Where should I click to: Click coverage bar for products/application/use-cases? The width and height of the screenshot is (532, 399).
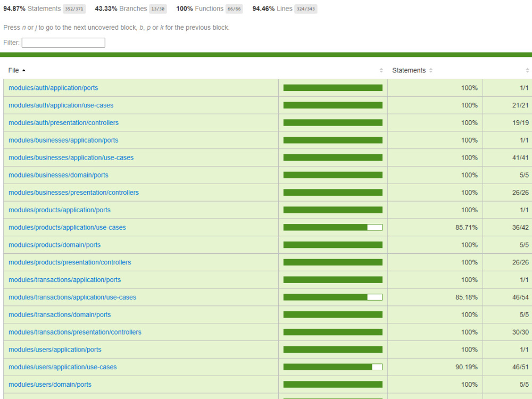click(333, 227)
